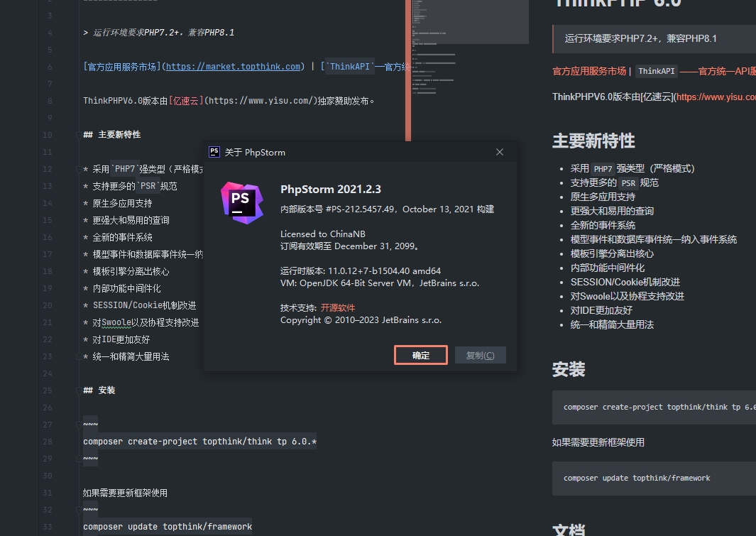Click the 确定 button in the About dialog

coord(420,354)
